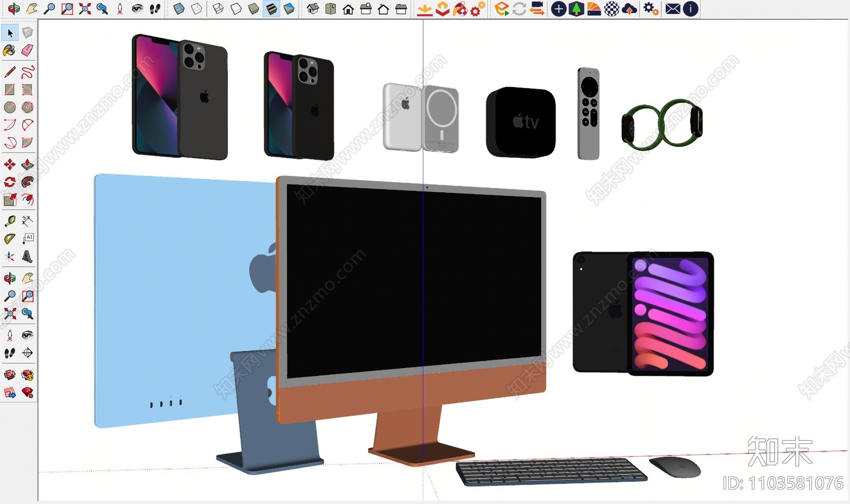Image resolution: width=850 pixels, height=504 pixels.
Task: Toggle Enscape Live Updates sync arrows
Action: coord(519,8)
